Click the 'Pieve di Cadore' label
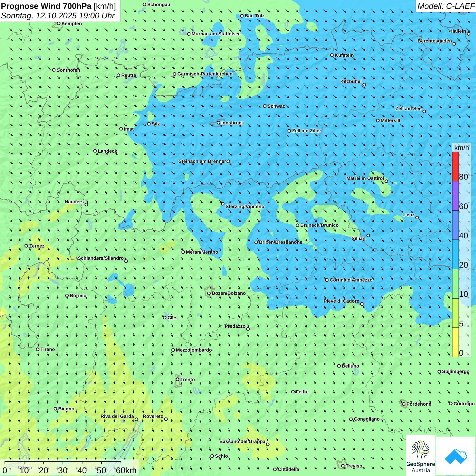Viewport: 476px width, 476px height. [341, 301]
